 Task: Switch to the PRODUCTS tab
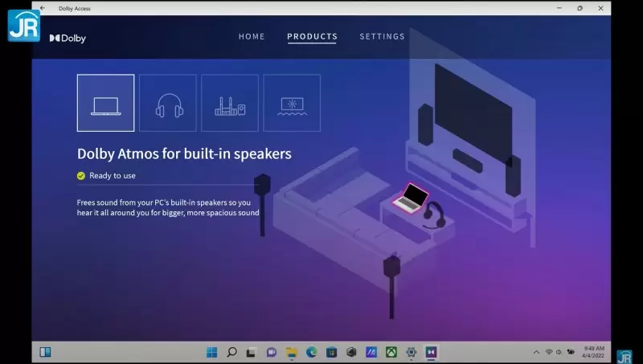point(312,36)
